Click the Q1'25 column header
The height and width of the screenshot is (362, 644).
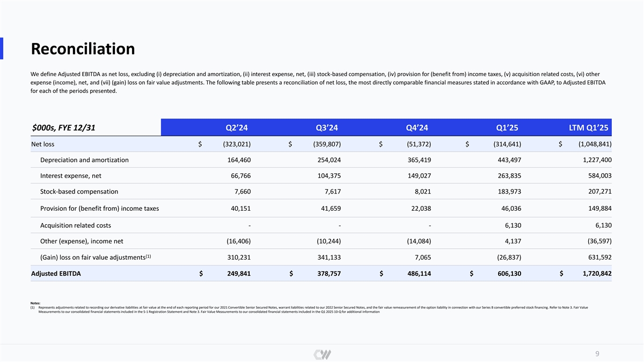pos(507,127)
